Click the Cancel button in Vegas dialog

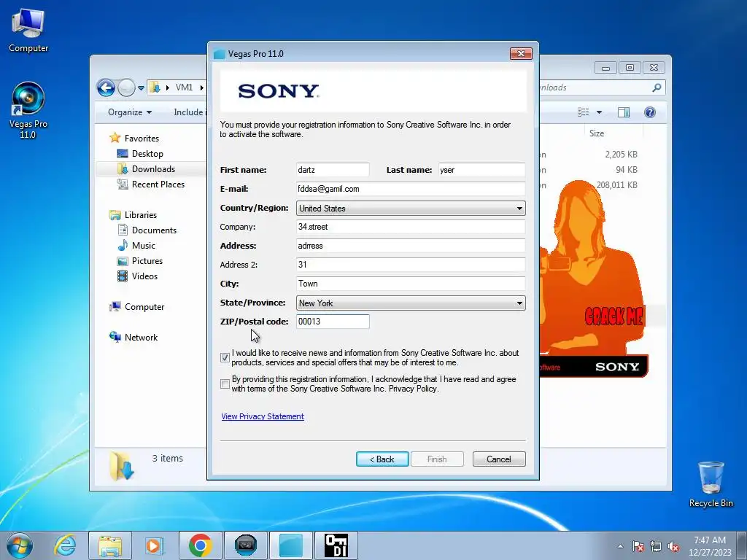499,459
